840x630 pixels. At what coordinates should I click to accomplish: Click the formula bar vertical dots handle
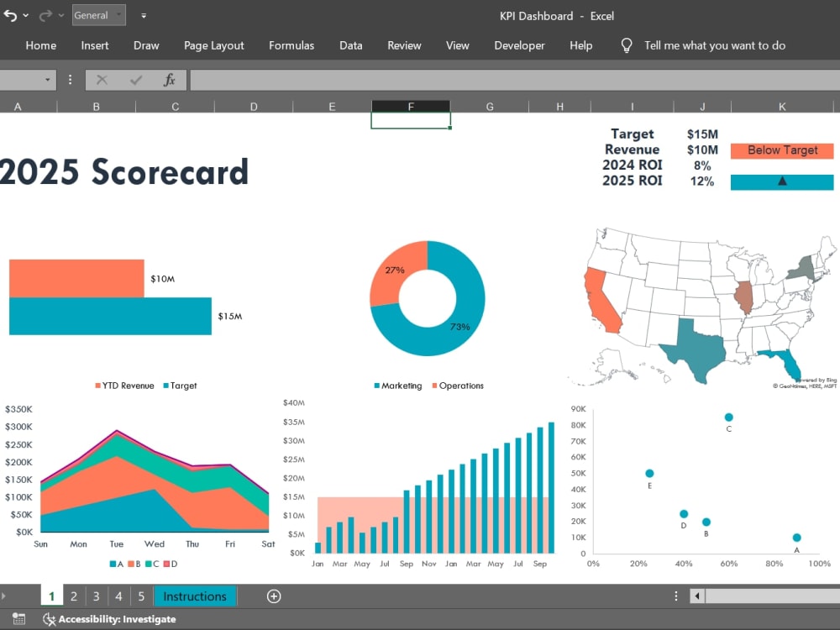coord(71,80)
